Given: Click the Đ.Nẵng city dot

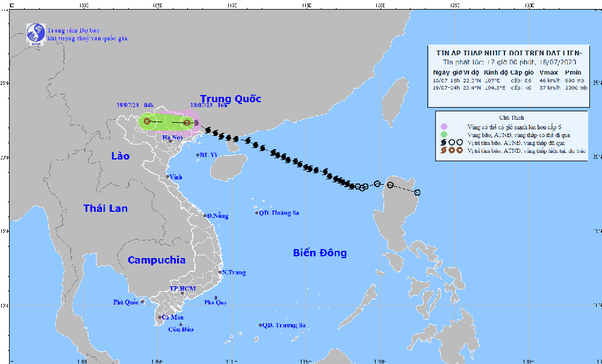Looking at the screenshot, I should pyautogui.click(x=205, y=215).
